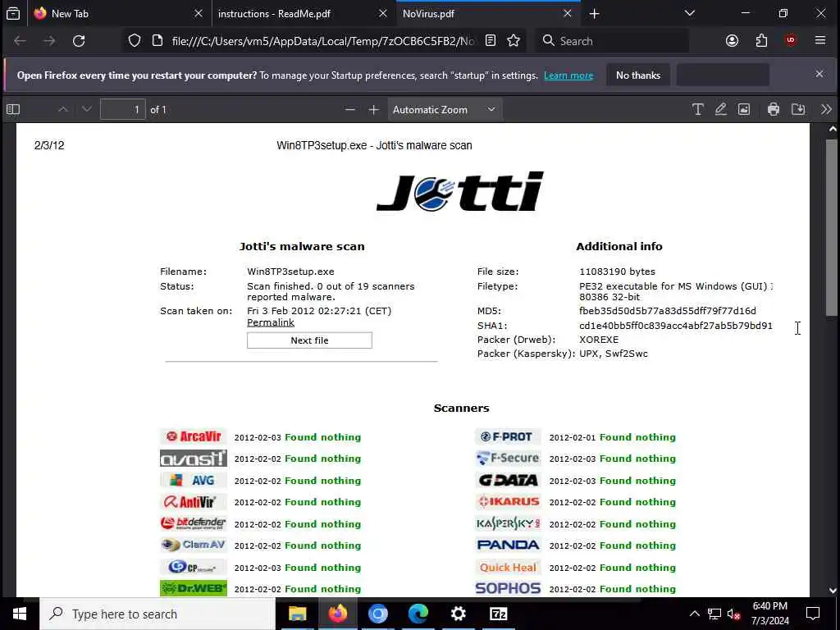
Task: Open 7-Zip from the taskbar
Action: coord(498,614)
